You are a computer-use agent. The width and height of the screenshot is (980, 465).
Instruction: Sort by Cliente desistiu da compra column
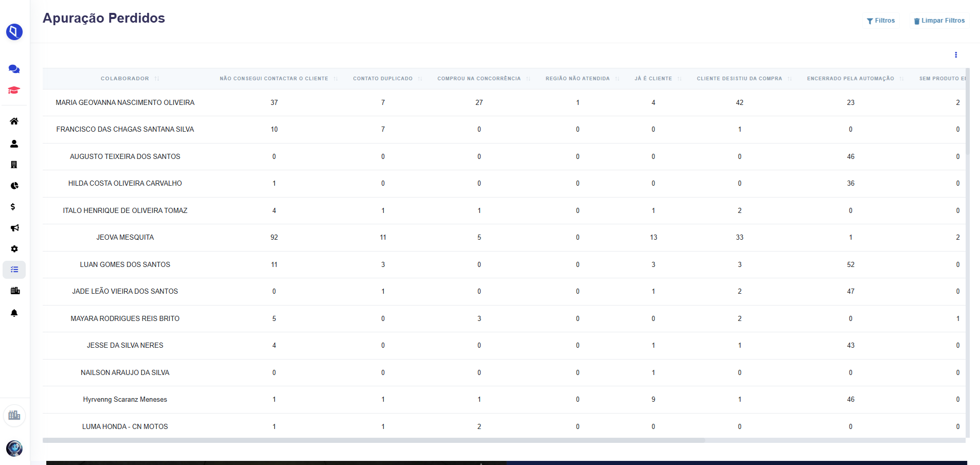coord(744,79)
